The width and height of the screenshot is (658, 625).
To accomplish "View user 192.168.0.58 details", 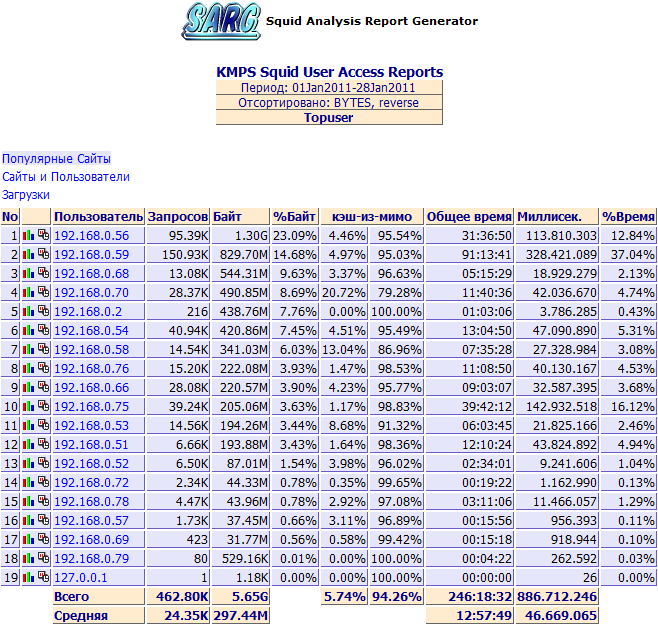I will tap(91, 350).
